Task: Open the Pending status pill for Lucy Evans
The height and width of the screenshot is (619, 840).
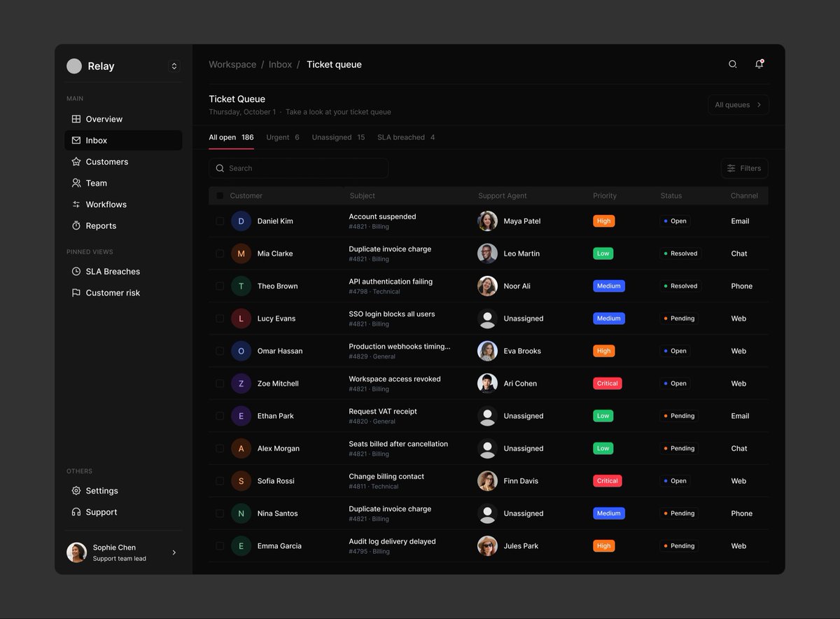Action: (679, 319)
